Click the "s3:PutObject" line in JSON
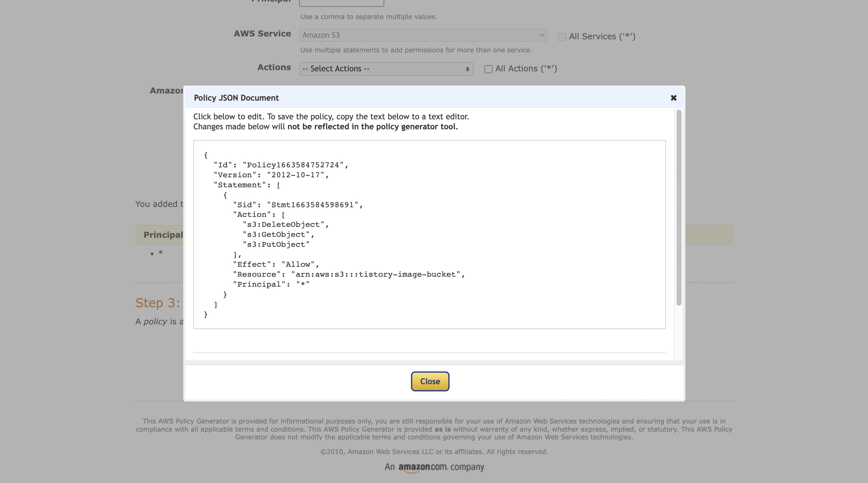This screenshot has width=868, height=483. pos(276,244)
